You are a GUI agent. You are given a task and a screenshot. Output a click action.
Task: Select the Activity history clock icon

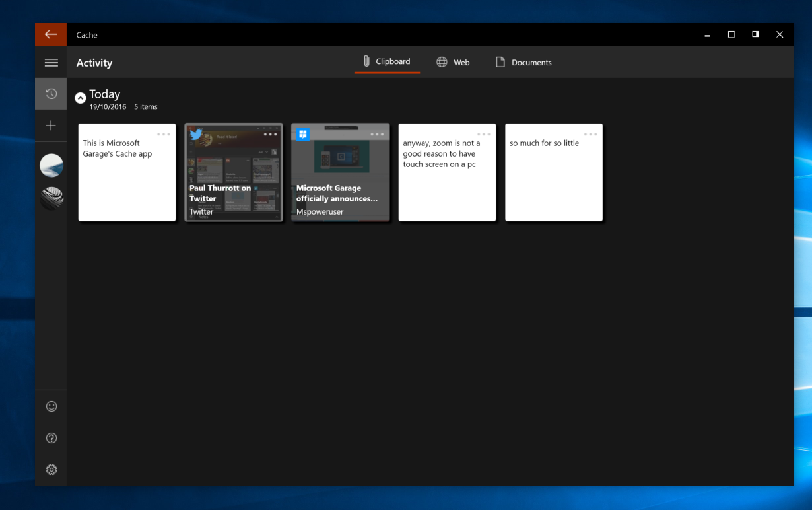51,94
